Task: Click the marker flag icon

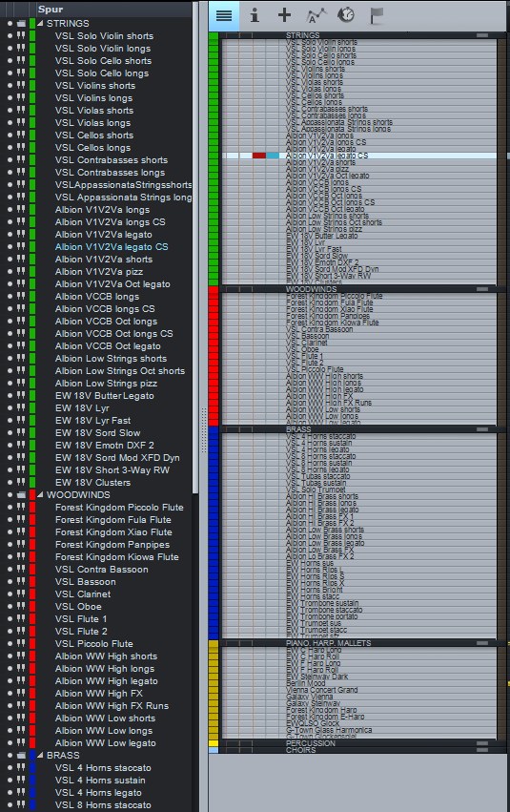Action: click(x=377, y=15)
